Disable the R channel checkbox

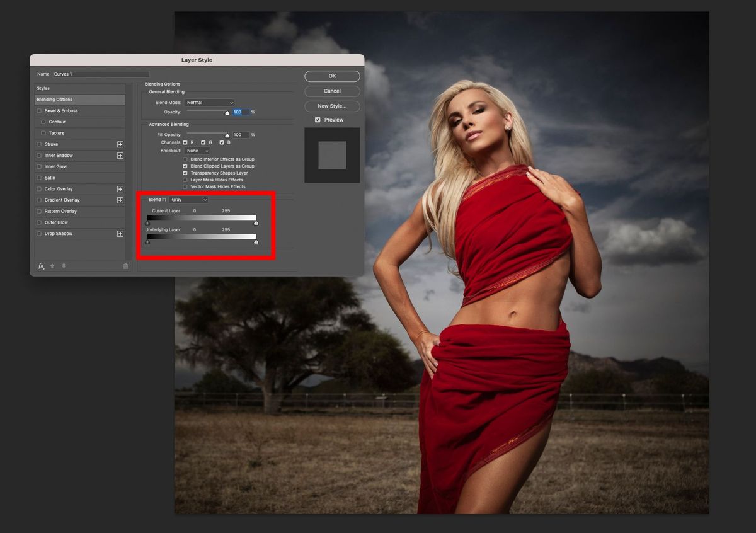point(185,142)
